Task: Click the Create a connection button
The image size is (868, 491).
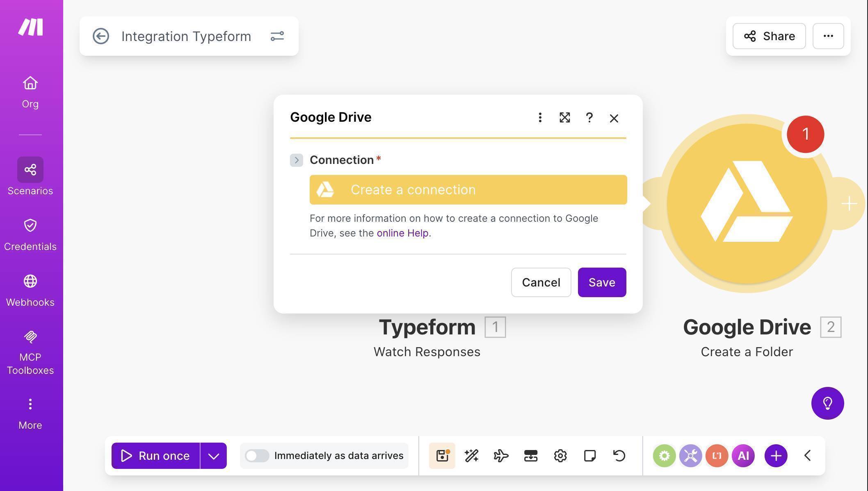Action: (x=468, y=189)
